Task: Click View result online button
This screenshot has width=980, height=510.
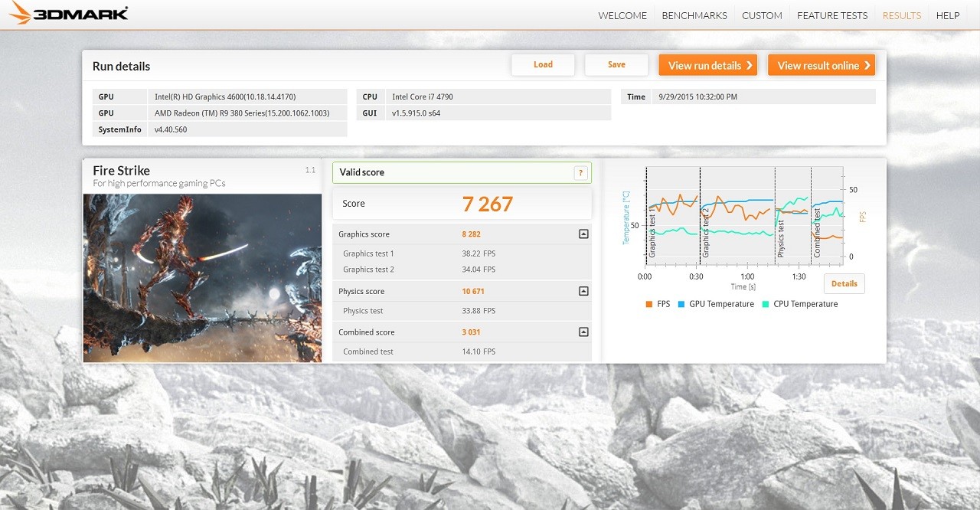Action: pyautogui.click(x=822, y=65)
